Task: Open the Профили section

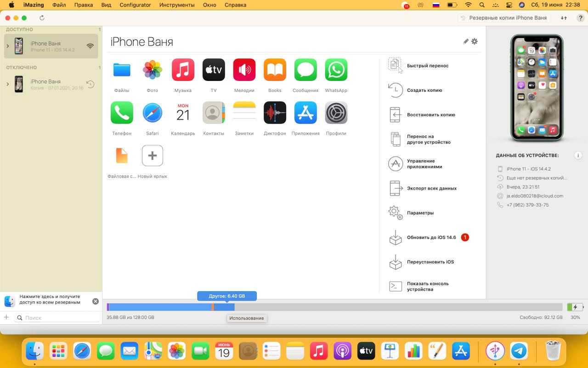Action: point(336,113)
